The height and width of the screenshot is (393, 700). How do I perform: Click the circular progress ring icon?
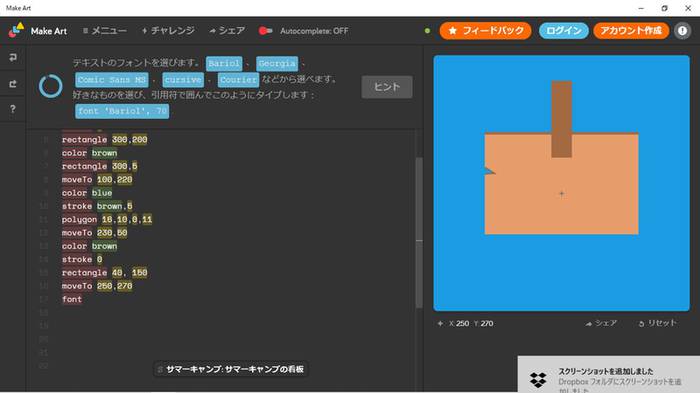click(x=50, y=86)
